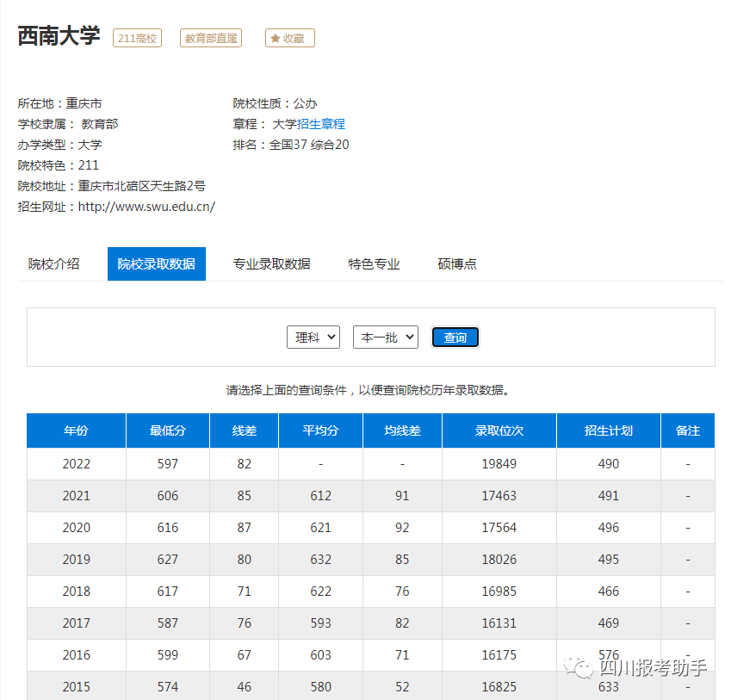Switch to the 特色专业 tab

click(374, 263)
